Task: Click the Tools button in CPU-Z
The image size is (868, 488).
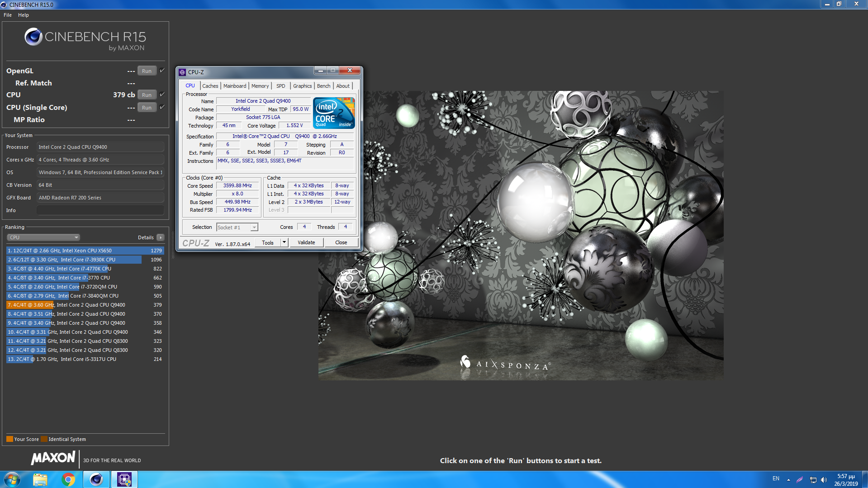Action: point(268,243)
